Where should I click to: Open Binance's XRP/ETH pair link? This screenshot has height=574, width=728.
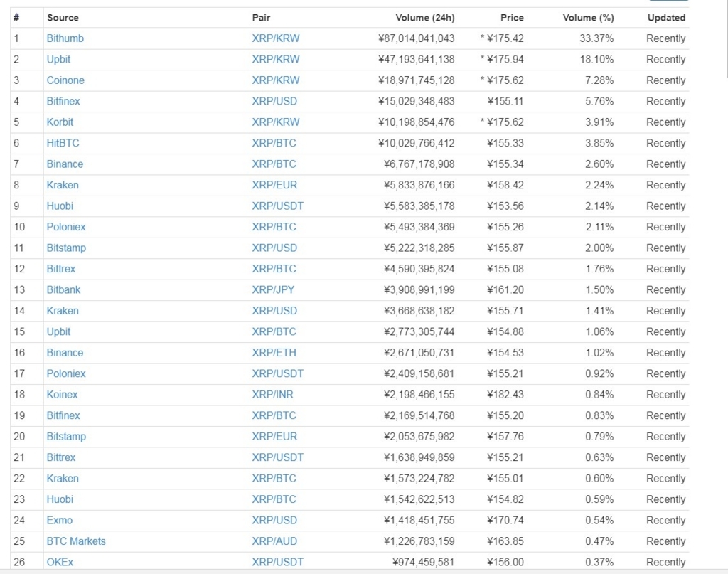pyautogui.click(x=274, y=353)
